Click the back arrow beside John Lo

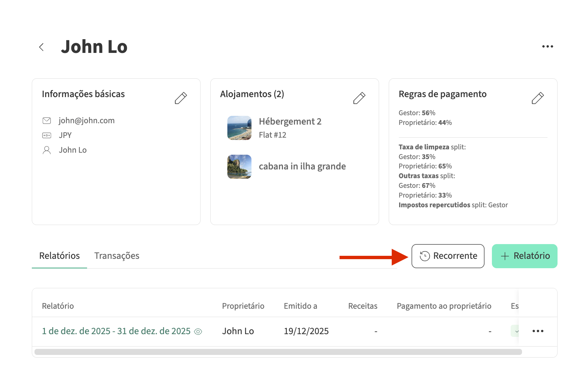click(42, 47)
